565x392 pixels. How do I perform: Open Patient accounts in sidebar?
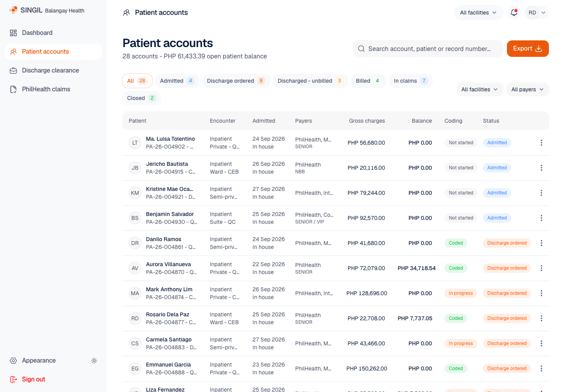point(53,52)
